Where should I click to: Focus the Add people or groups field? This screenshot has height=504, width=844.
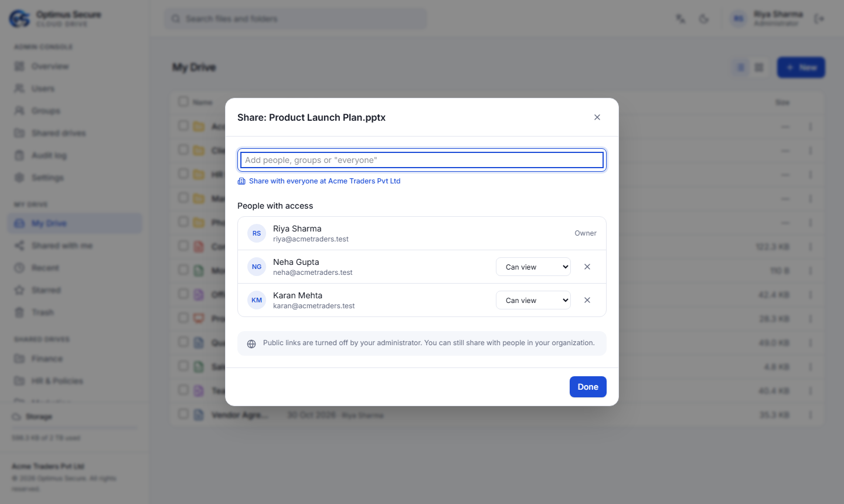[422, 160]
